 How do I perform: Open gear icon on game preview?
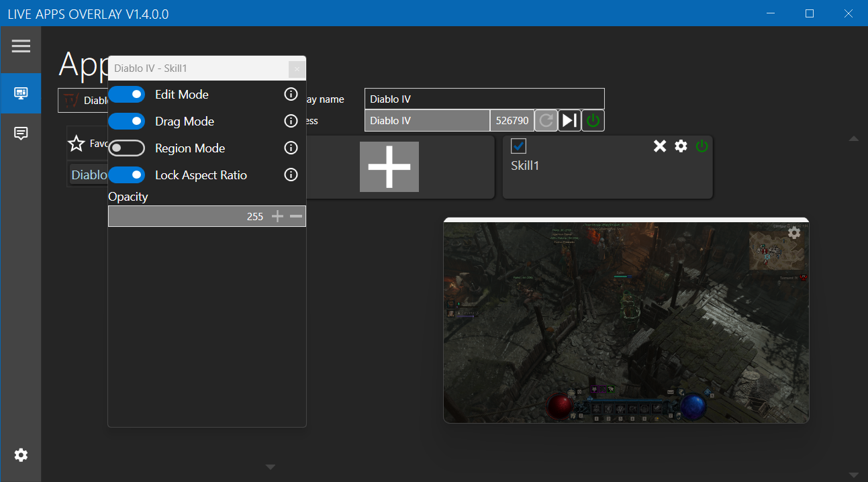[x=794, y=232]
